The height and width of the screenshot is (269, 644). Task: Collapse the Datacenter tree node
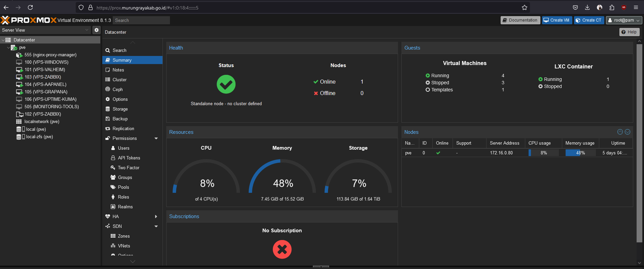pyautogui.click(x=3, y=40)
